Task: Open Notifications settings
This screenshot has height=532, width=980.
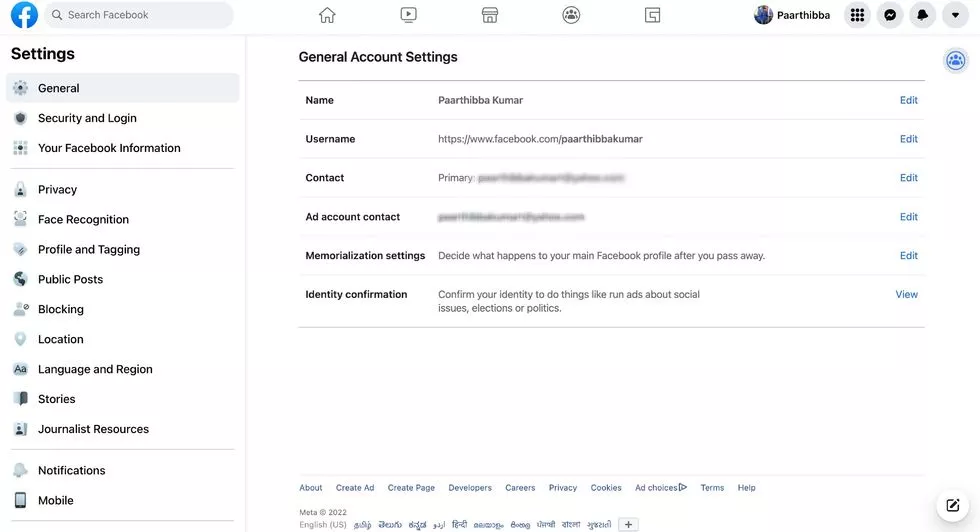Action: [122, 470]
